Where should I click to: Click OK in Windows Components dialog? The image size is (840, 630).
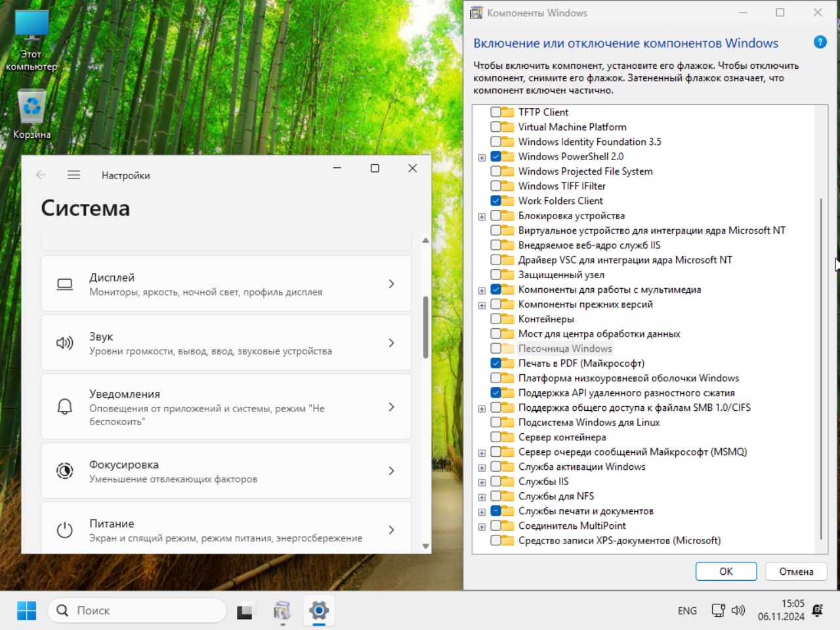coord(726,572)
